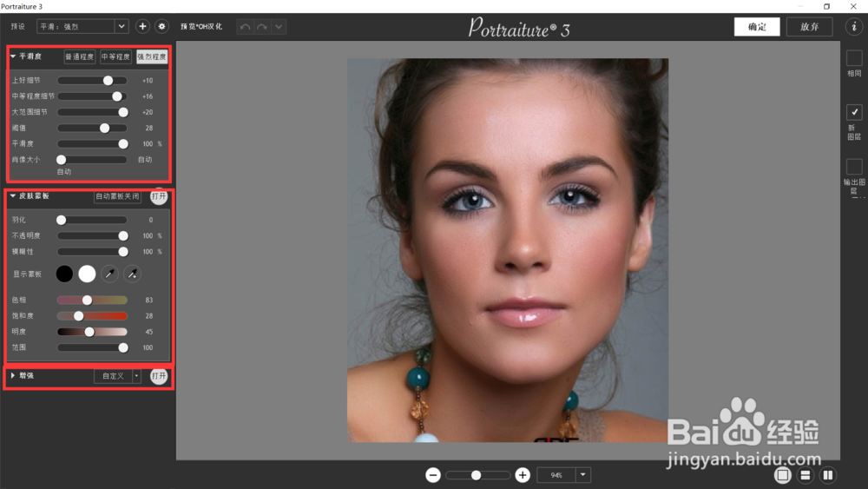
Task: Click the 自动蒙板关闭 button
Action: [x=117, y=196]
